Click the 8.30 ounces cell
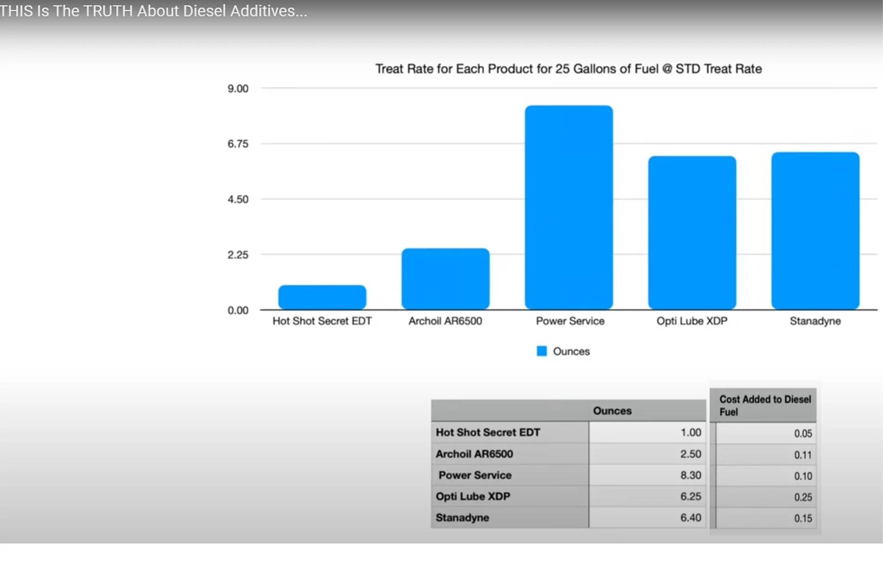This screenshot has width=883, height=588. pyautogui.click(x=647, y=475)
